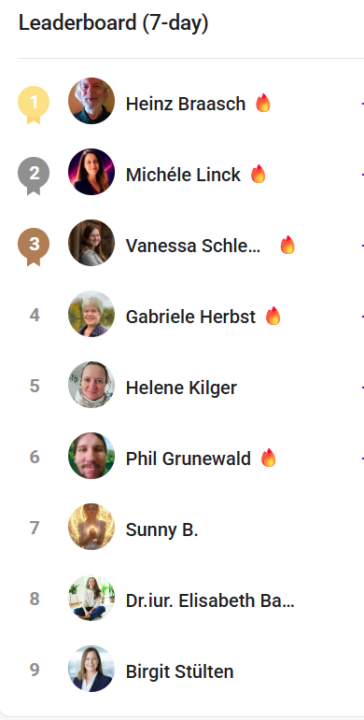Click the fire icon beside Phil Grunewald

tap(268, 458)
